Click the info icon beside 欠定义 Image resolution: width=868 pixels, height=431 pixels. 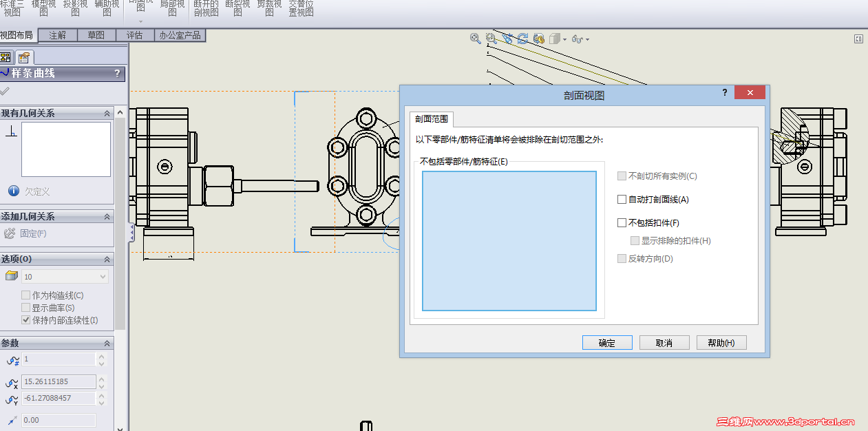(x=13, y=191)
